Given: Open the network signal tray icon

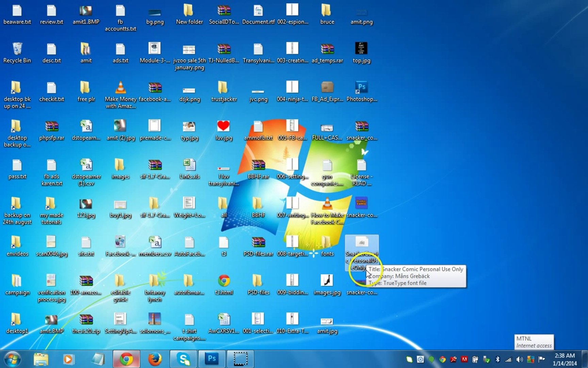Looking at the screenshot, I should 508,359.
